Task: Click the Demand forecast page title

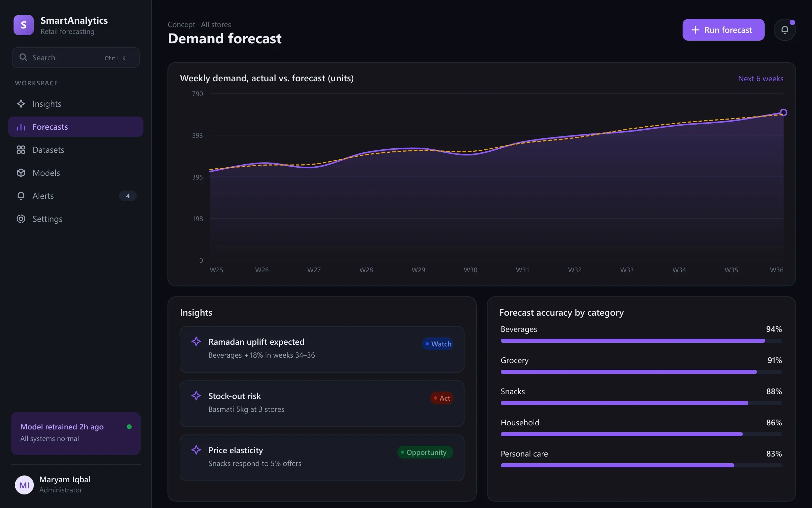Action: tap(225, 39)
